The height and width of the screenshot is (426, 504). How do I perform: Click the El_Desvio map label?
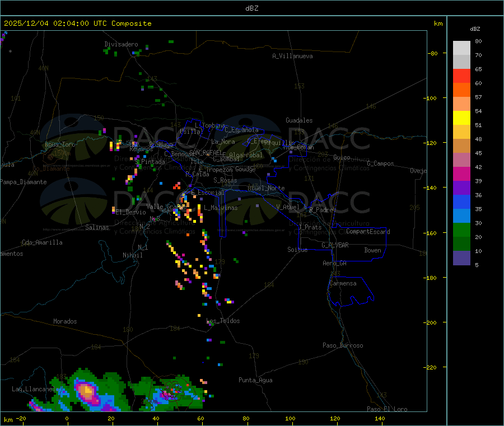click(x=131, y=212)
